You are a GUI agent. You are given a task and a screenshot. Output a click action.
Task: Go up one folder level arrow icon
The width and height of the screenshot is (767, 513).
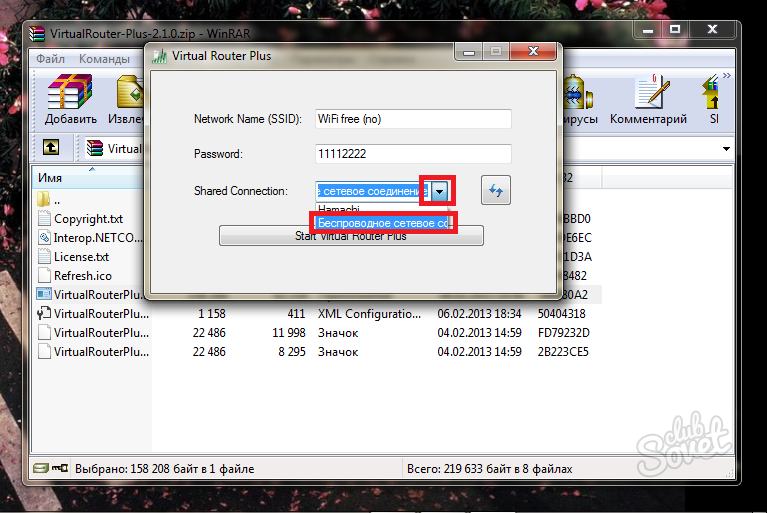[x=50, y=148]
